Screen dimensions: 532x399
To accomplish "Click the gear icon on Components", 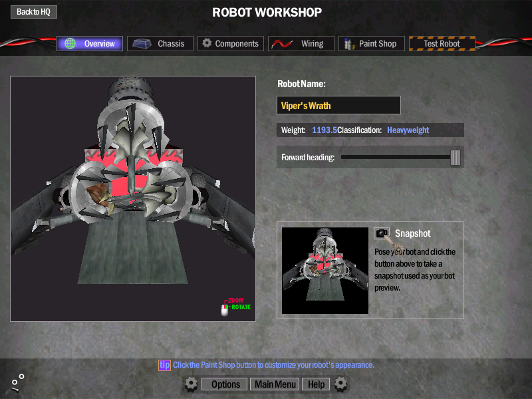I will (207, 43).
